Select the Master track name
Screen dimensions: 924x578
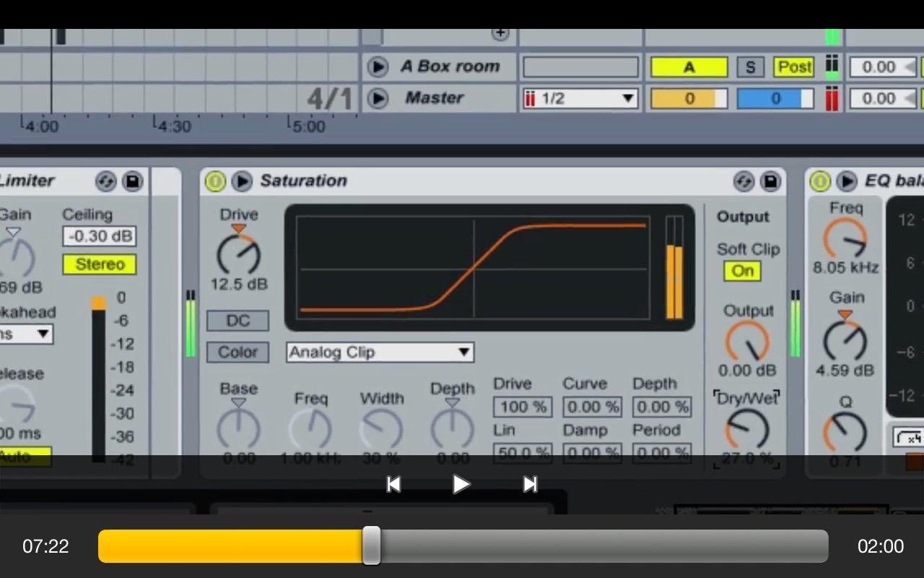(x=434, y=98)
